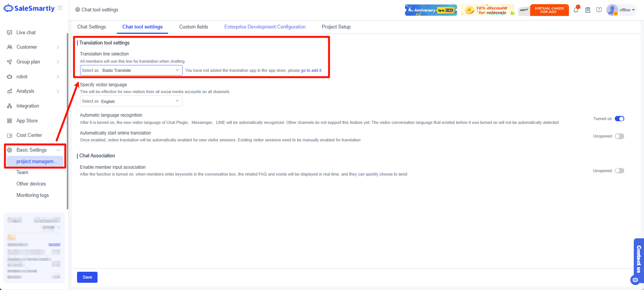Click the "Chat tool settings" page title
The width and height of the screenshot is (644, 290).
tap(100, 10)
